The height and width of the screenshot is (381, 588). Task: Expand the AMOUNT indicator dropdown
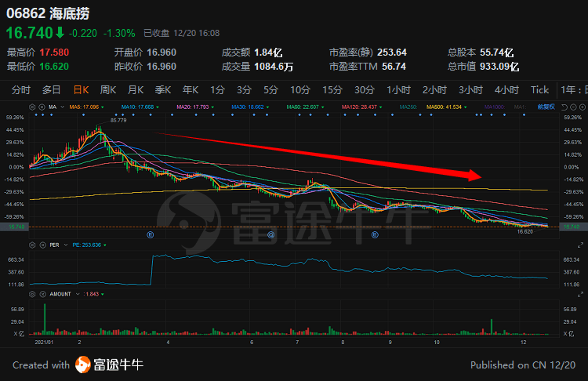coord(78,294)
